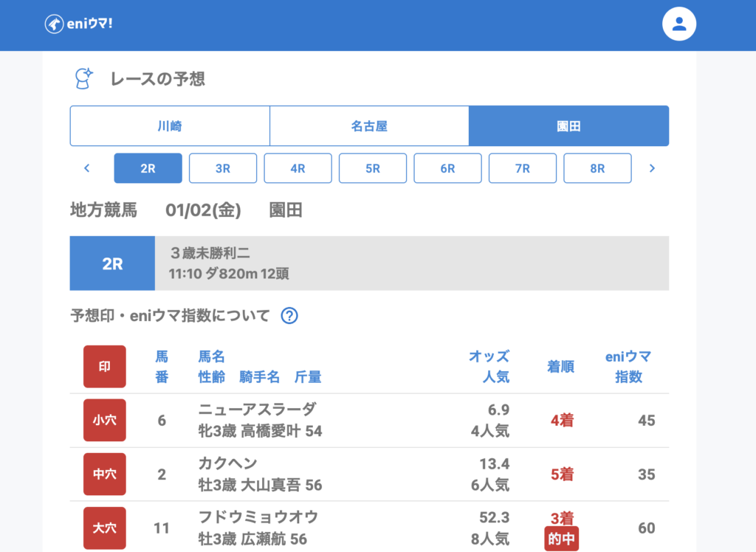Click the help question mark icon

[x=289, y=316]
